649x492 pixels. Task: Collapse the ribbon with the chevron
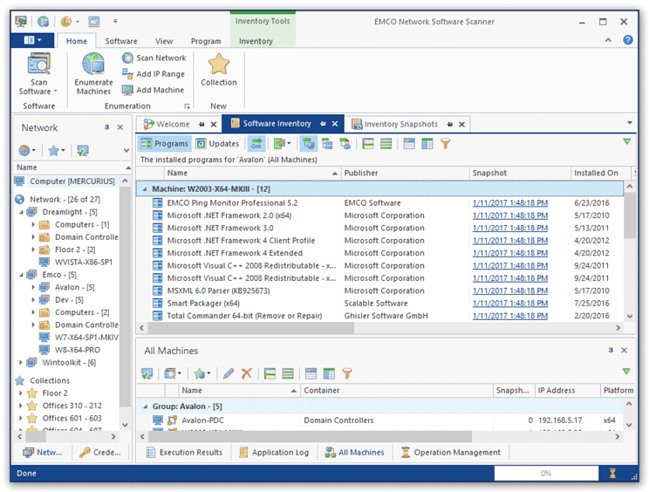(608, 40)
